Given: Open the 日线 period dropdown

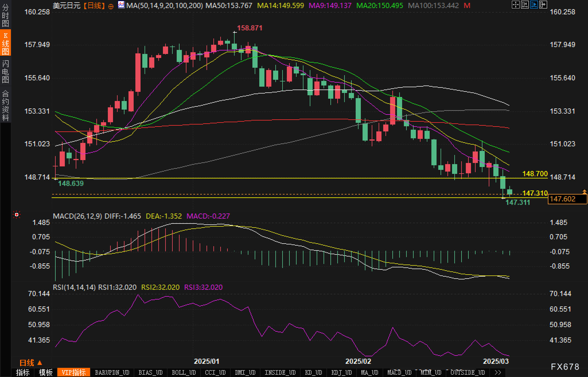Looking at the screenshot, I should 31,363.
